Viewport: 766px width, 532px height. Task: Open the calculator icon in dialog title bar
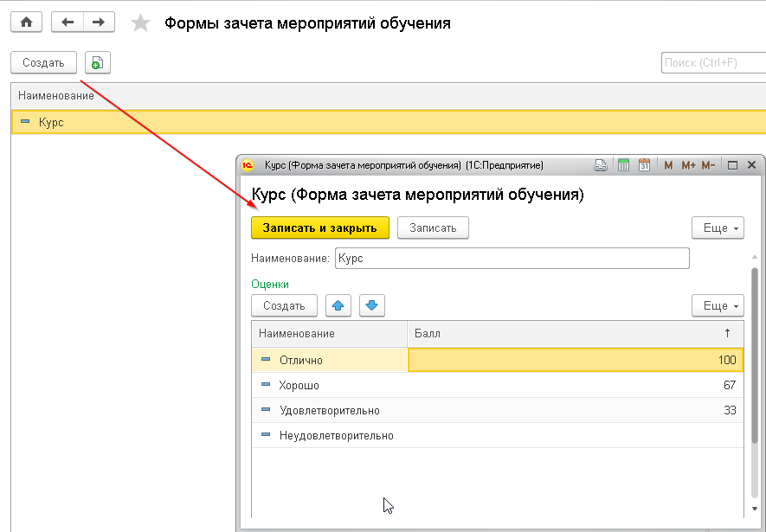pyautogui.click(x=623, y=165)
